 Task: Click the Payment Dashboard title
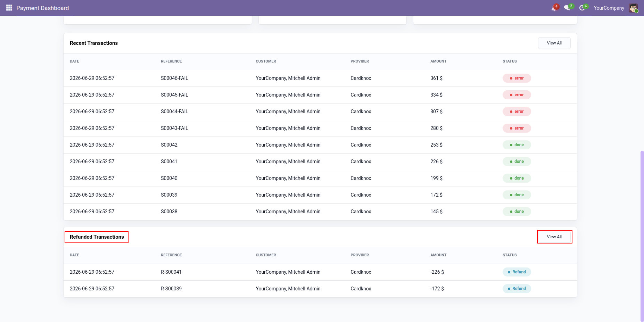(43, 8)
